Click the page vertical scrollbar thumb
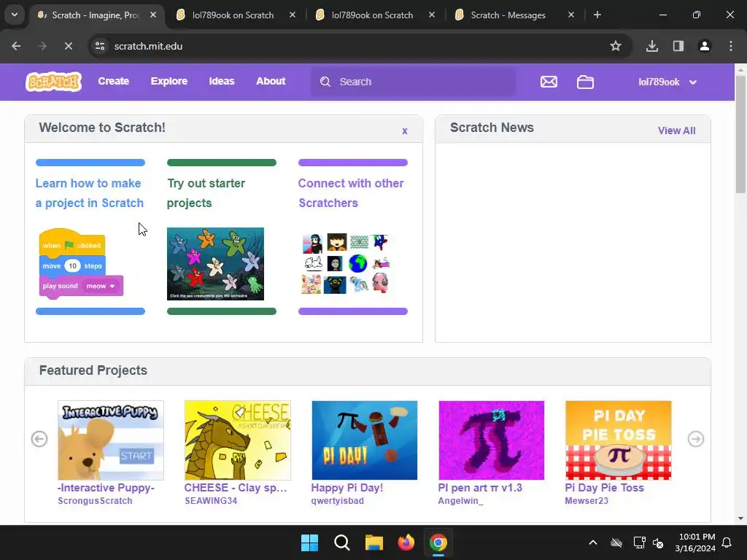 point(740,133)
